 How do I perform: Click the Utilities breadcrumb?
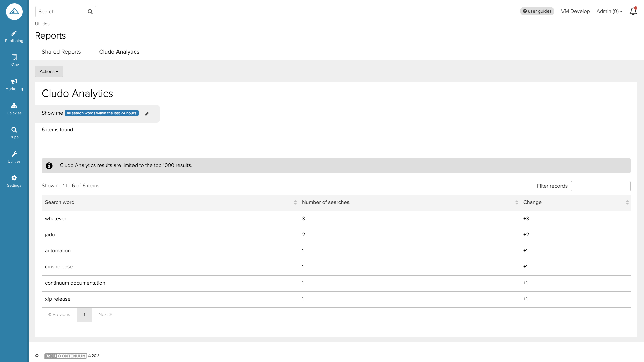point(42,24)
